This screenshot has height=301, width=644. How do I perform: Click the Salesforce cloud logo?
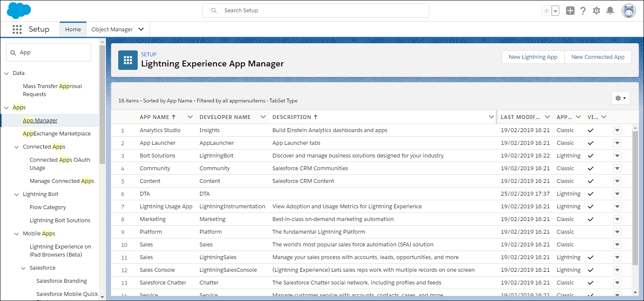click(19, 10)
